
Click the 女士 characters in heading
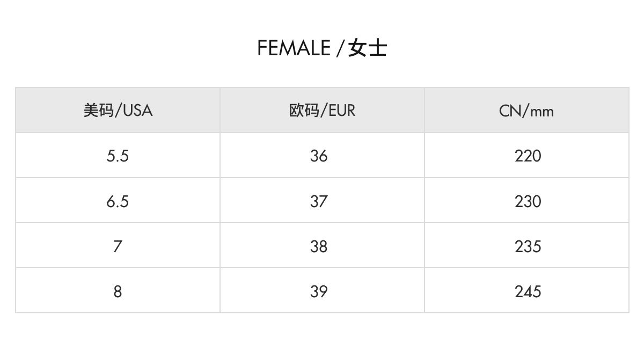(368, 49)
